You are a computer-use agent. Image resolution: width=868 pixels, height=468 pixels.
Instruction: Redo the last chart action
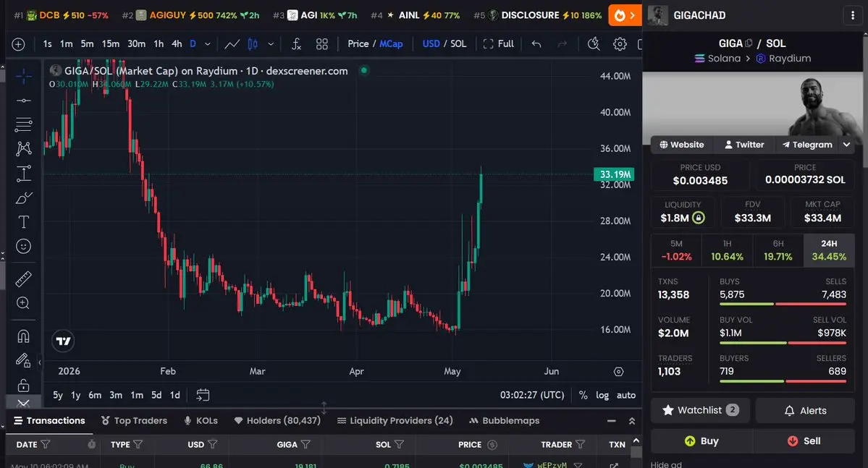[x=562, y=43]
